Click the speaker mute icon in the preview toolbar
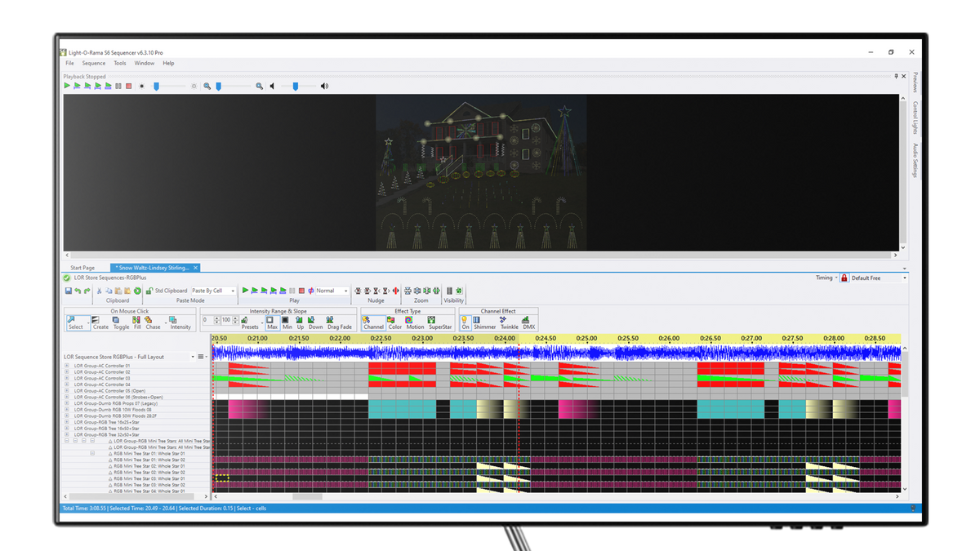This screenshot has height=551, width=980. [x=272, y=86]
